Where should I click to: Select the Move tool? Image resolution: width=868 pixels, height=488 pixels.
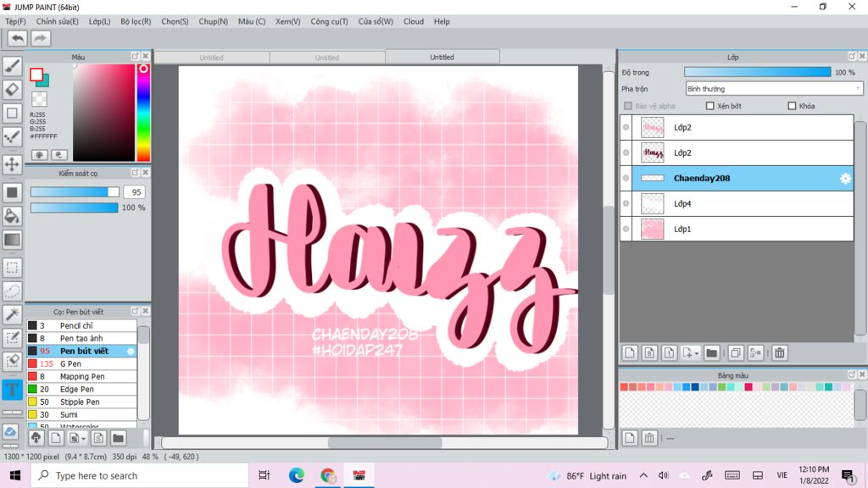point(12,164)
